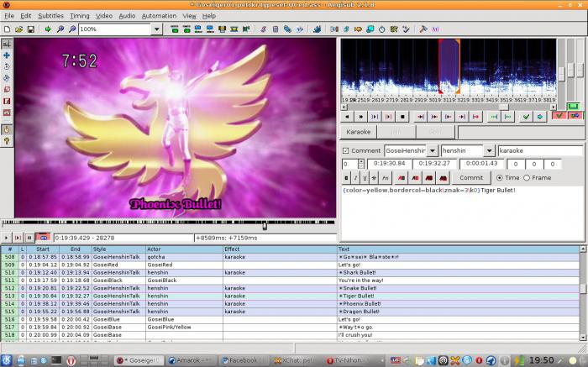
Task: Click the Style column header
Action: coord(118,249)
